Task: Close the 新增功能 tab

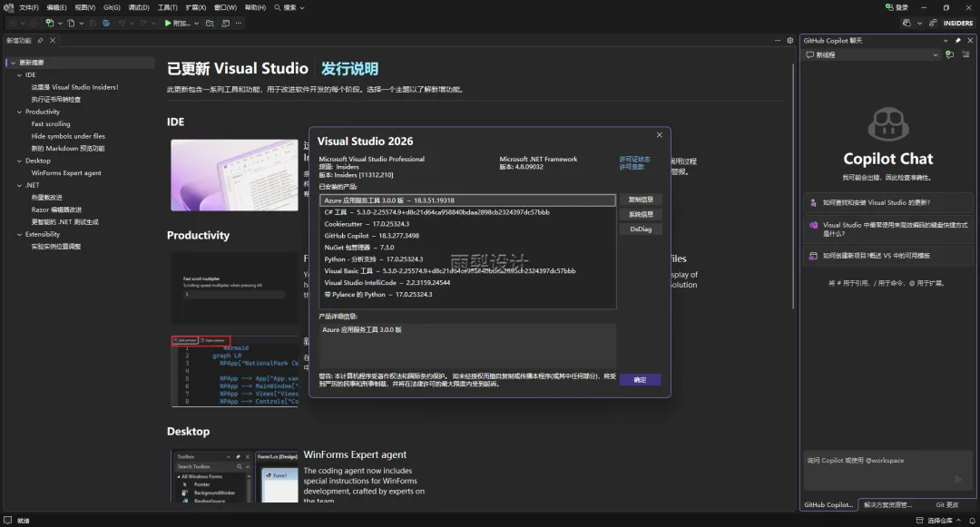Action: pos(53,41)
